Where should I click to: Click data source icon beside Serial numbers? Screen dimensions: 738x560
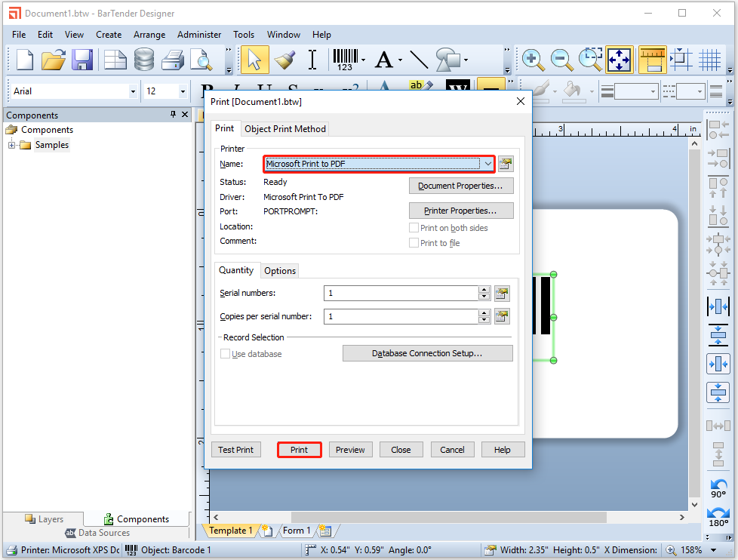tap(502, 293)
